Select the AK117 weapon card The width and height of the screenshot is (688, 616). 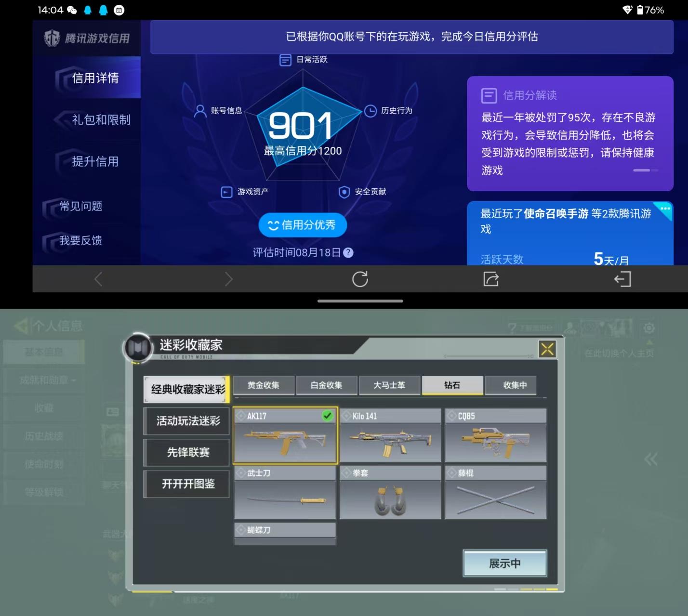pyautogui.click(x=285, y=436)
